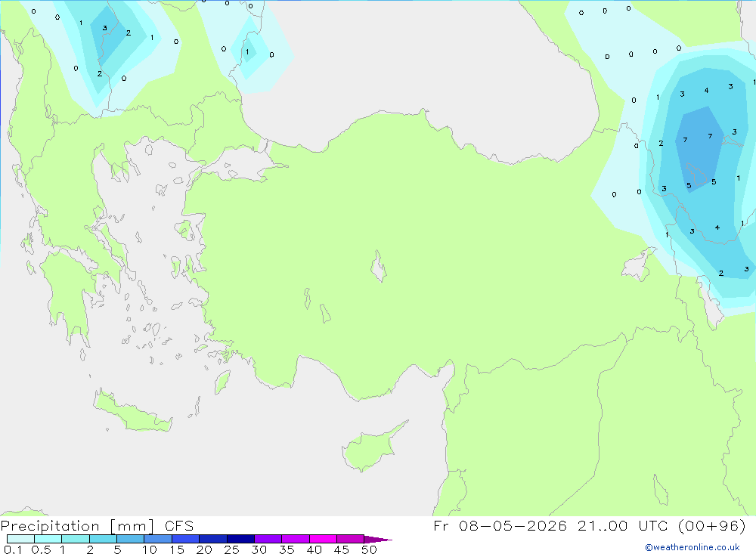
Task: Select the 10–15 mm legend swatch
Action: point(158,539)
